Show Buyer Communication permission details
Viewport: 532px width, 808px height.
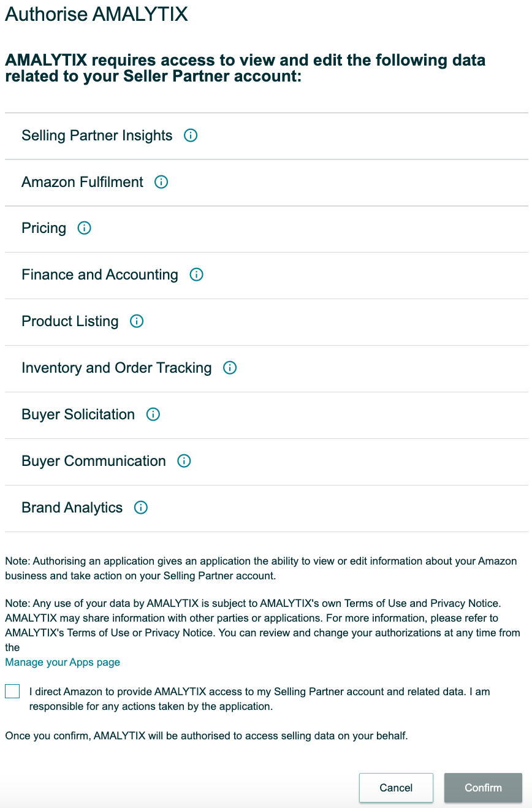pyautogui.click(x=184, y=462)
